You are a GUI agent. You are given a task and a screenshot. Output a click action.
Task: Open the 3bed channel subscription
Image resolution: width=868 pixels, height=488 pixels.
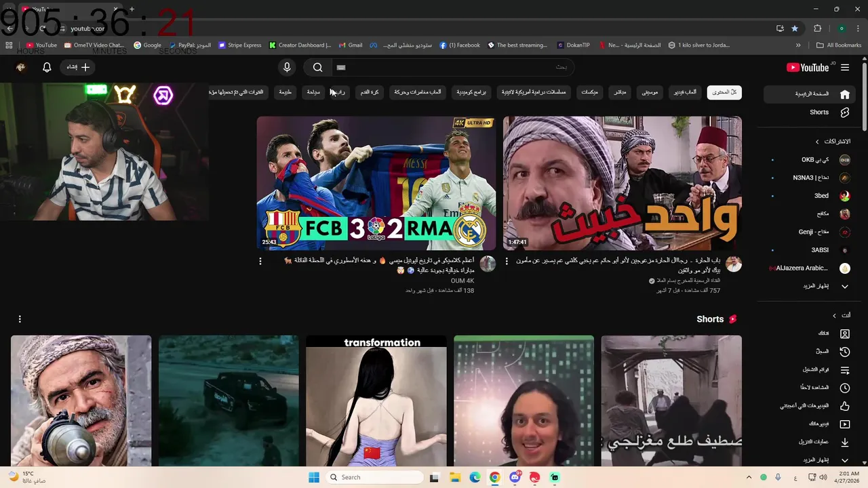click(810, 196)
